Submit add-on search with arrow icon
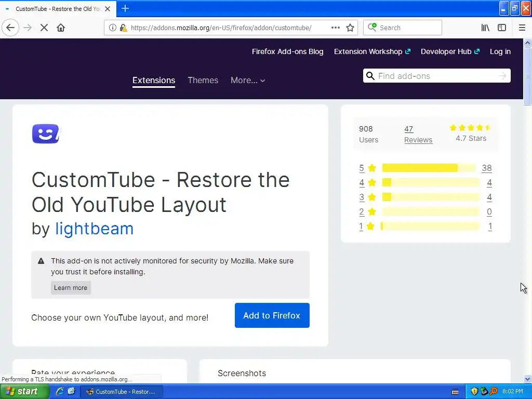 tap(502, 76)
